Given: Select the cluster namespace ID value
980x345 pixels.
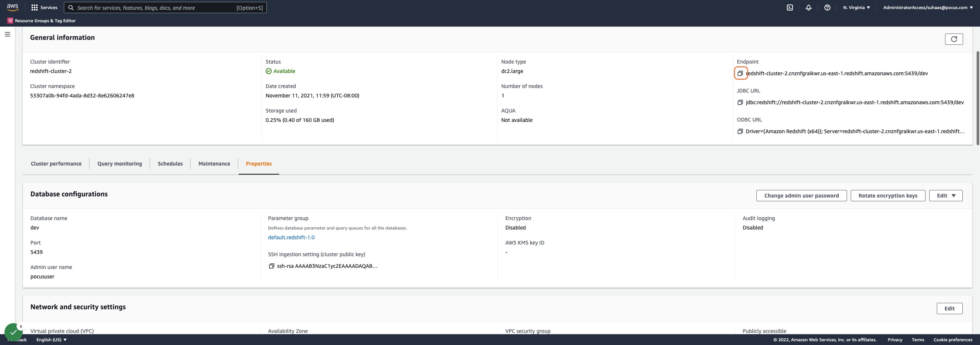Looking at the screenshot, I should coord(82,96).
